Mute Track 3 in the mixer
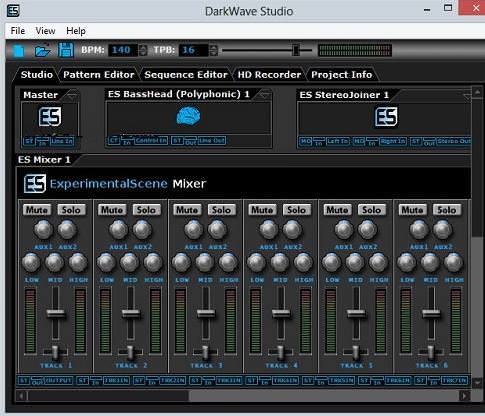Viewport: 485px width, 416px height. coord(187,210)
